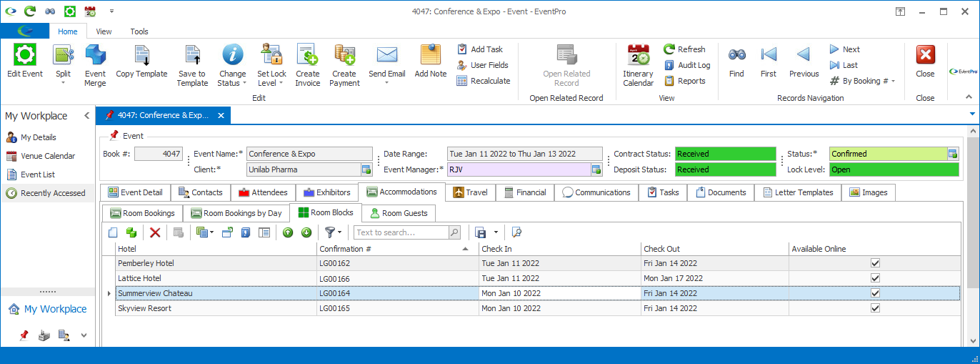Open the Status field dropdown button
980x364 pixels.
pos(953,154)
